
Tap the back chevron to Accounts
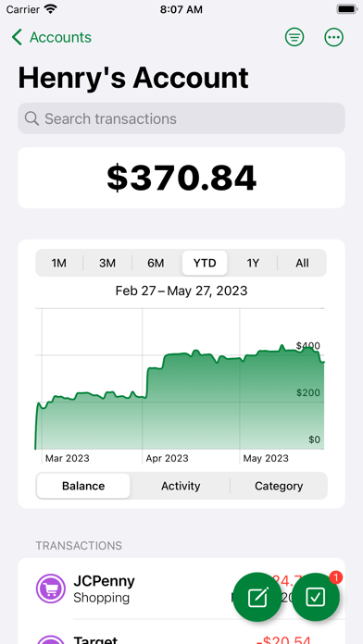click(x=17, y=37)
